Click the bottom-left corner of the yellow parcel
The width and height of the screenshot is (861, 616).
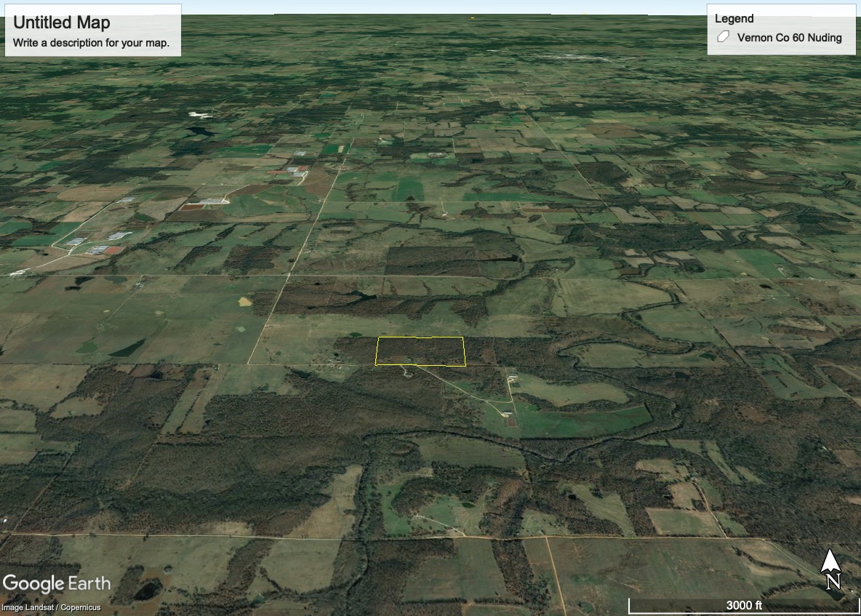click(x=376, y=364)
